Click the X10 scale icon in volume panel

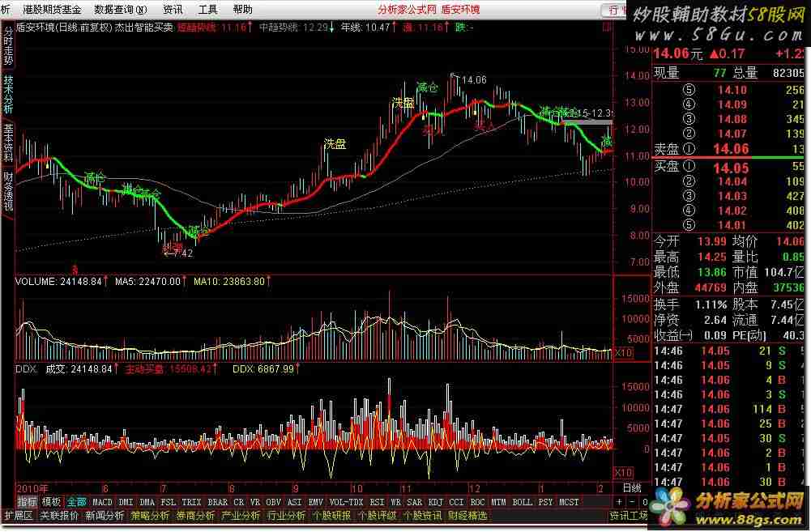pyautogui.click(x=623, y=354)
